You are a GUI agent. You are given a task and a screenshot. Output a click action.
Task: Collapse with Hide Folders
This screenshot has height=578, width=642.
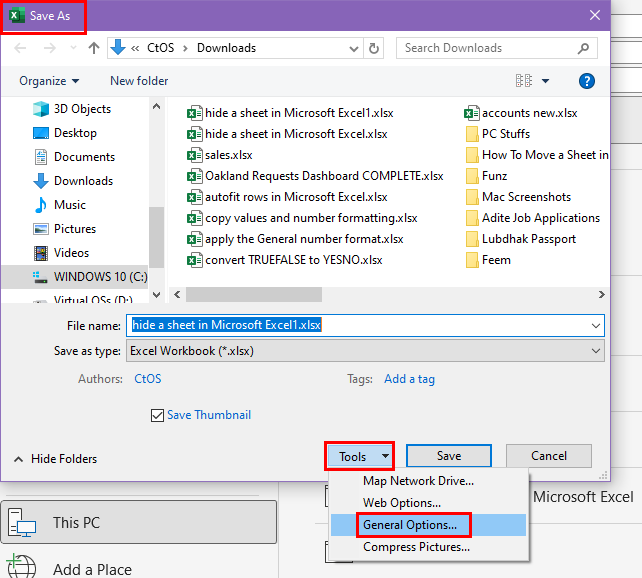pyautogui.click(x=56, y=459)
